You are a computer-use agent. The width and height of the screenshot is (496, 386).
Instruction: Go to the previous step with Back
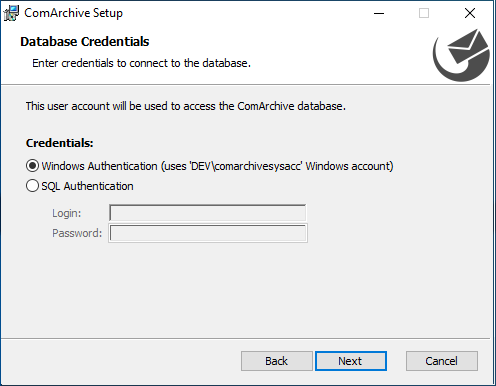tap(277, 361)
